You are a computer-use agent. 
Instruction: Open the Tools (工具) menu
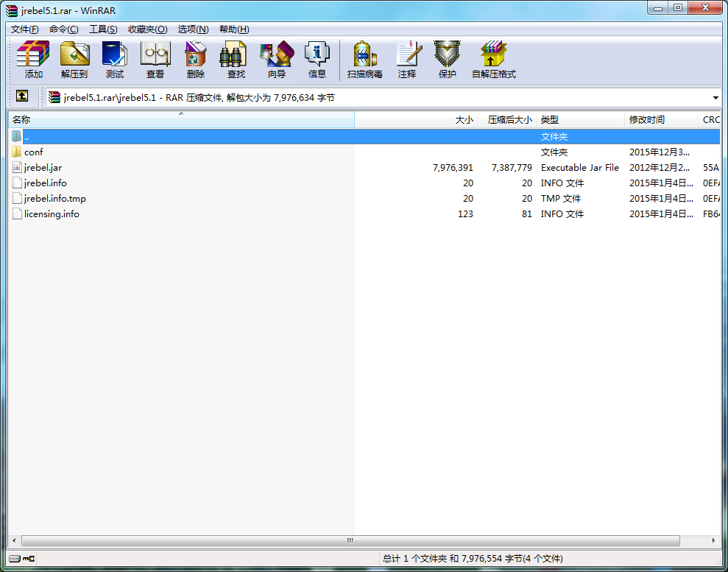click(103, 29)
